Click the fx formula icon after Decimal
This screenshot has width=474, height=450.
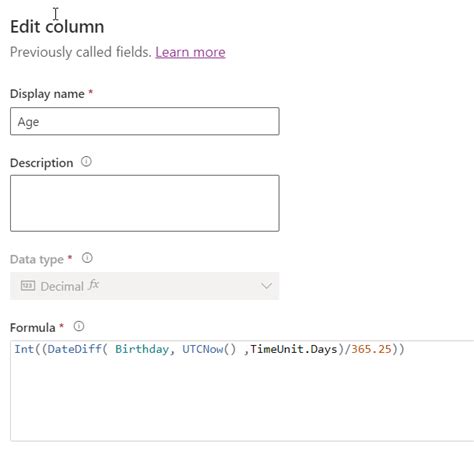click(93, 285)
